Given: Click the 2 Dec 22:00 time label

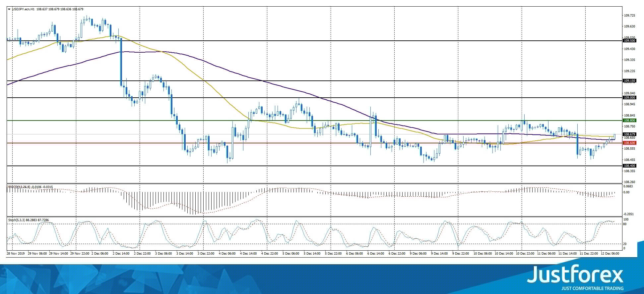Looking at the screenshot, I should 142,254.
